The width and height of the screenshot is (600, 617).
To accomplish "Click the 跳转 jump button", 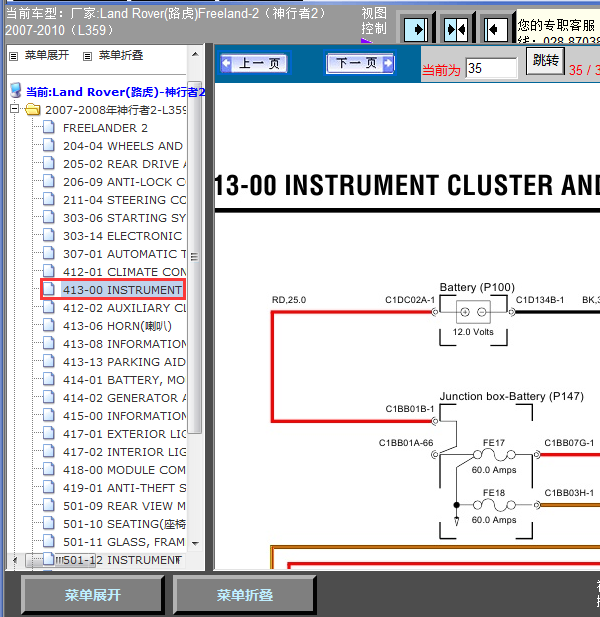I will coord(545,61).
